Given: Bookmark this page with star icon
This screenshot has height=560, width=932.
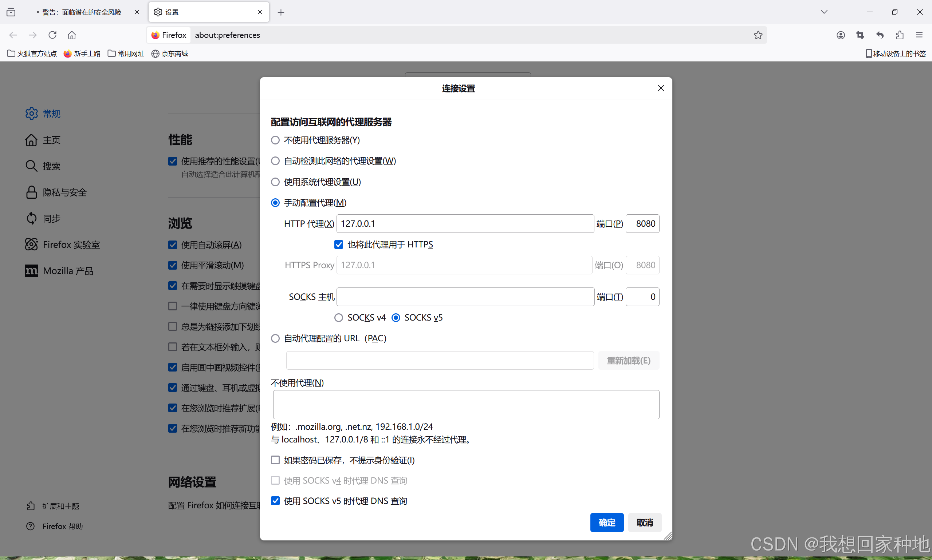Looking at the screenshot, I should pyautogui.click(x=758, y=35).
